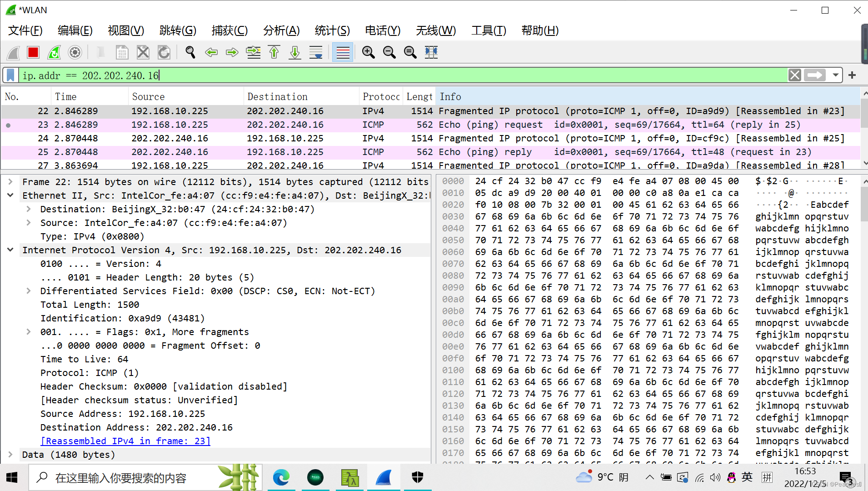Restart the current capture

(54, 53)
